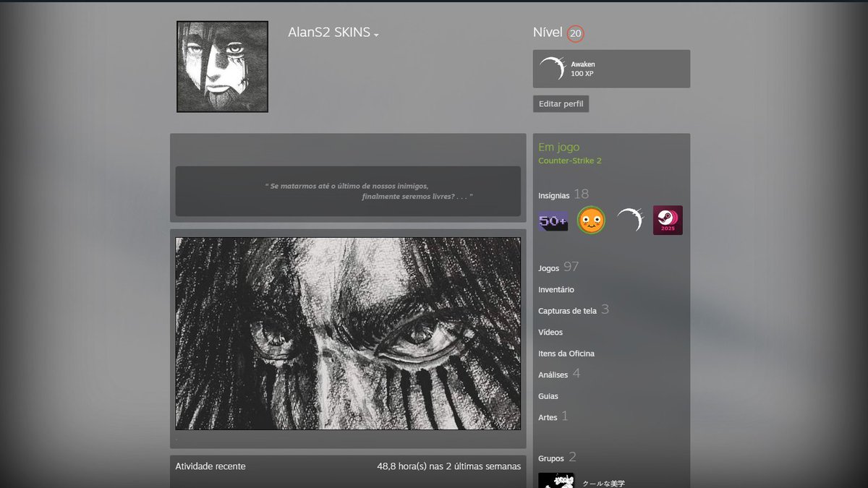Open the Guias link
868x488 pixels.
(x=548, y=396)
